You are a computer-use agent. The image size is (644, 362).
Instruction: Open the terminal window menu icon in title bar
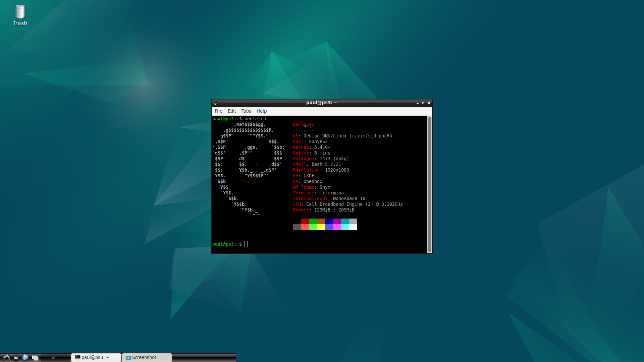[215, 103]
